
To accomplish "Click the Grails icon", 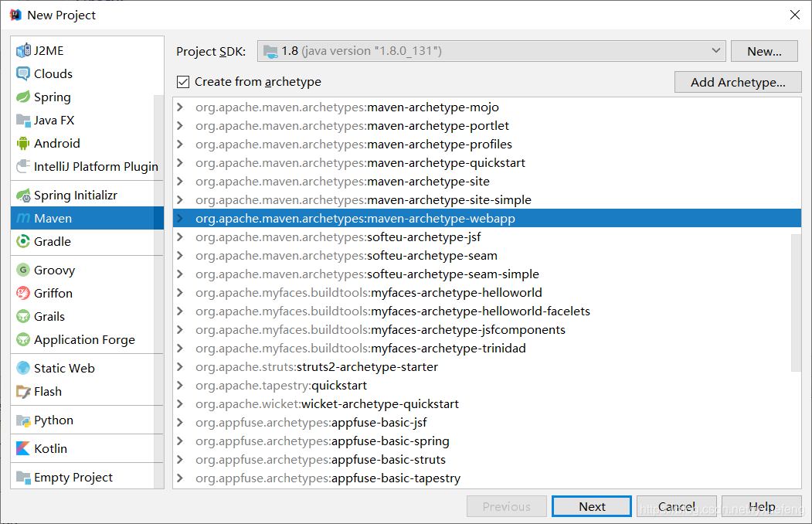I will click(23, 316).
